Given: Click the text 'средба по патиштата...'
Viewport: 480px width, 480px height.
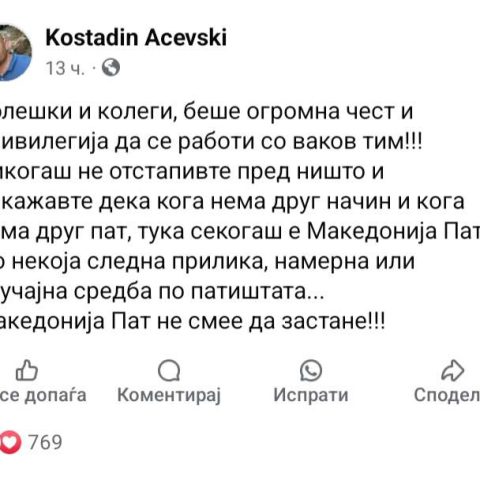Looking at the screenshot, I should 199,292.
